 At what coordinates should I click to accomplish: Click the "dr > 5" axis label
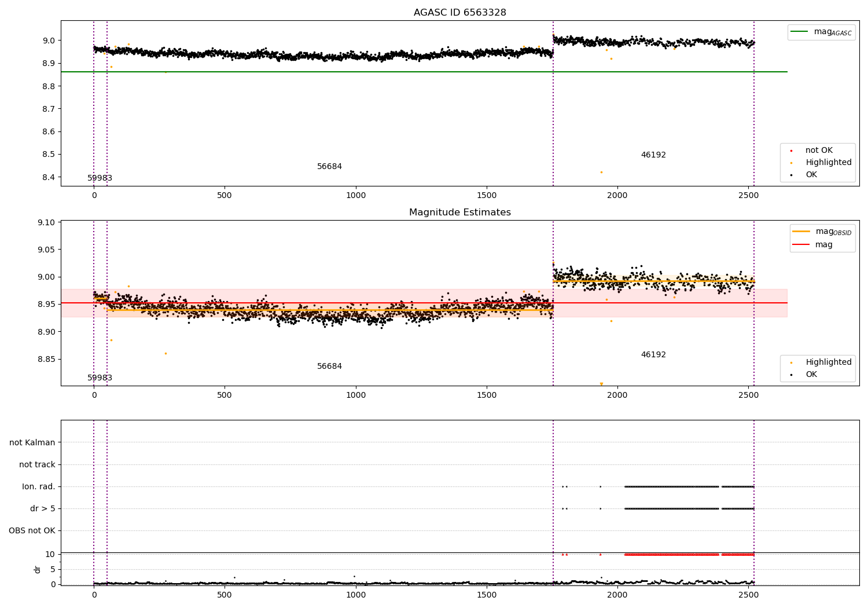tap(43, 508)
